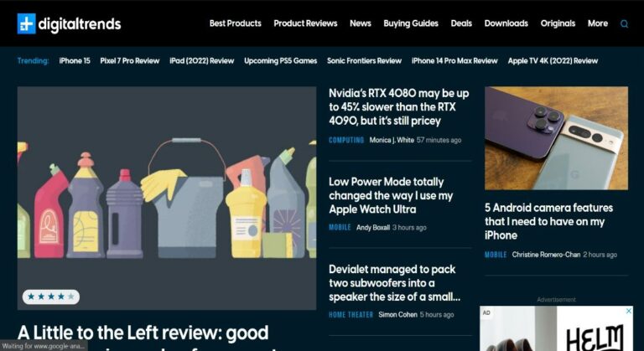Click the 'Trending:' label
644x351 pixels.
point(33,61)
